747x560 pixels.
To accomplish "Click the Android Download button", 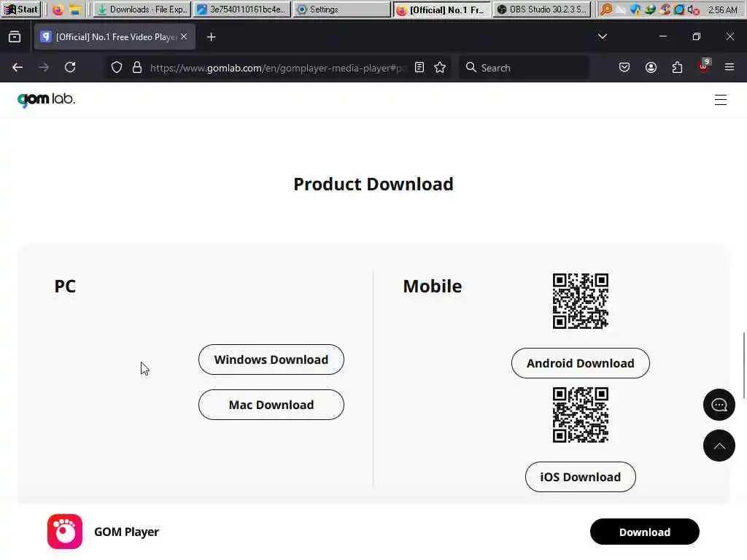I will (580, 363).
